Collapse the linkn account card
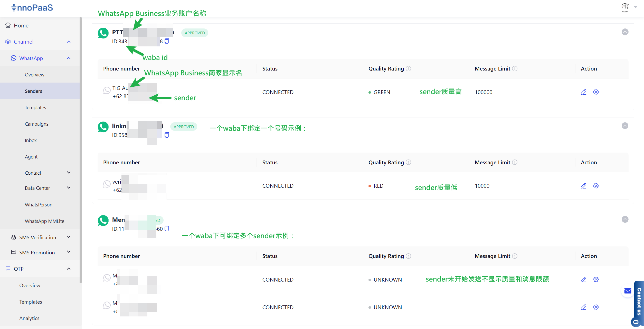The width and height of the screenshot is (644, 329). 625,126
